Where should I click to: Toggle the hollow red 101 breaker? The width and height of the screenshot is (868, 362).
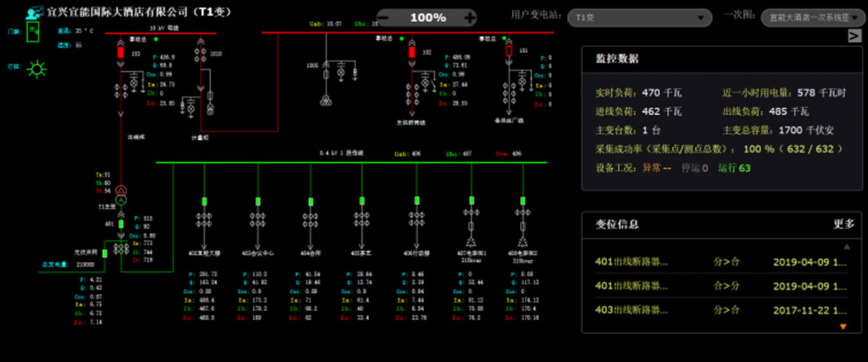(509, 51)
